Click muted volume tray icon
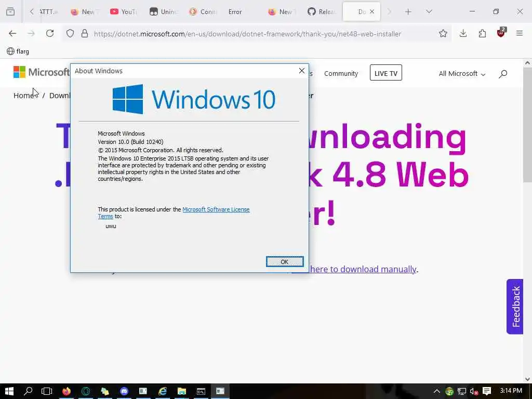The image size is (532, 399). coord(474,392)
